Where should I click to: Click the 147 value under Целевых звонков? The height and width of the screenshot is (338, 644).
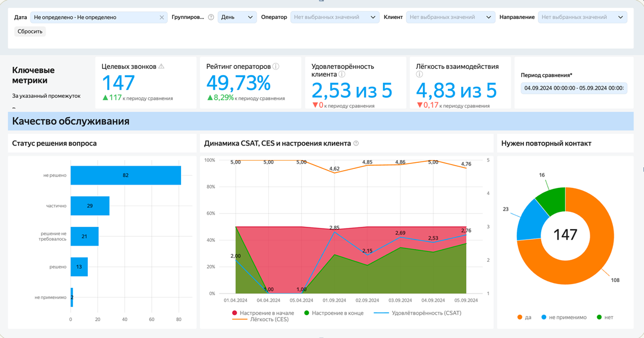(118, 82)
